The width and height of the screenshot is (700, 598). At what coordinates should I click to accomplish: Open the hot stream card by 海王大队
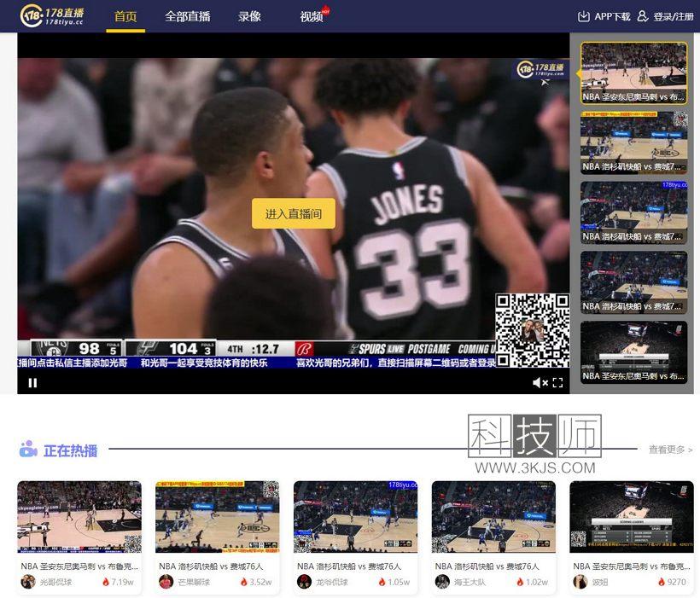coord(493,537)
